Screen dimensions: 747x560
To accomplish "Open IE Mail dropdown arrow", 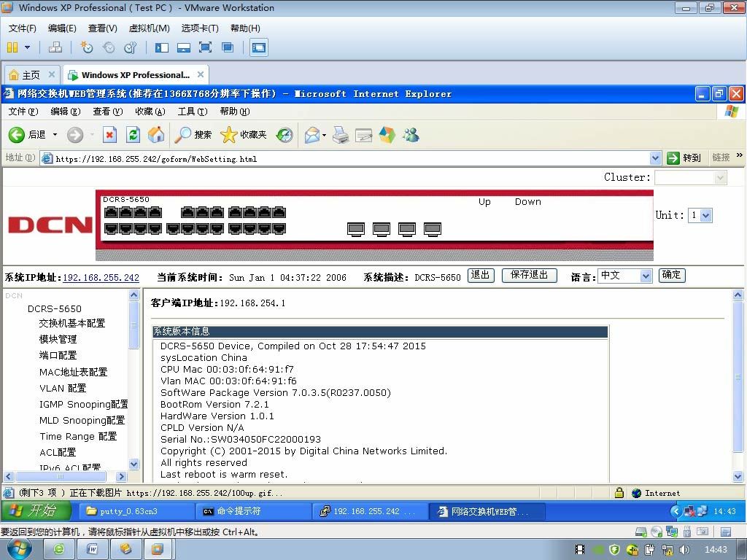I will pyautogui.click(x=325, y=135).
